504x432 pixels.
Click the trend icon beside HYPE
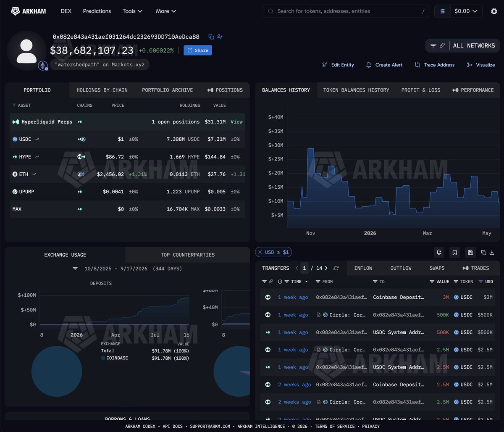click(x=37, y=157)
